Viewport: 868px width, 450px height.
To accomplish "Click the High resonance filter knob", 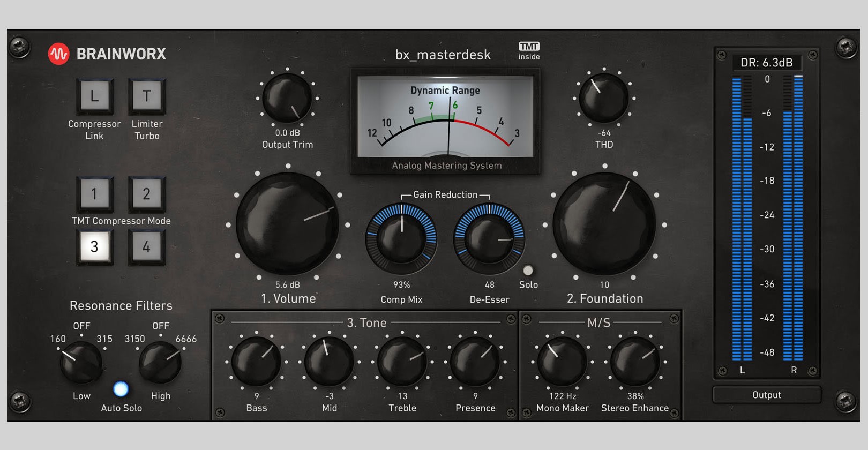I will pos(160,362).
